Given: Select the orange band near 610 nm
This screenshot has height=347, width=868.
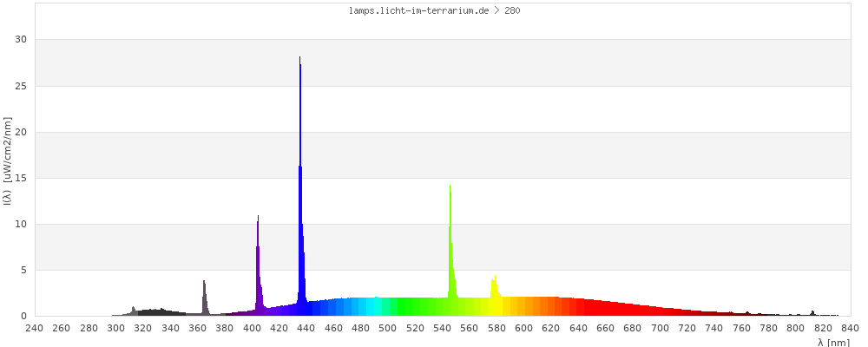Looking at the screenshot, I should (528, 306).
